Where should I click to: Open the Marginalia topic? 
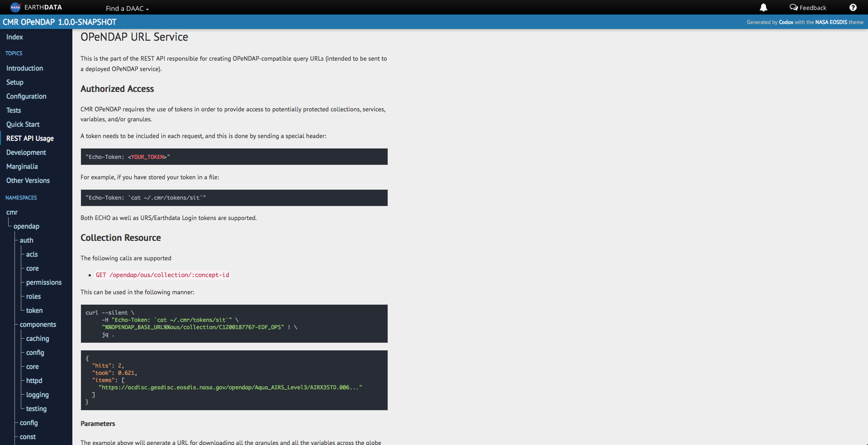coord(22,167)
